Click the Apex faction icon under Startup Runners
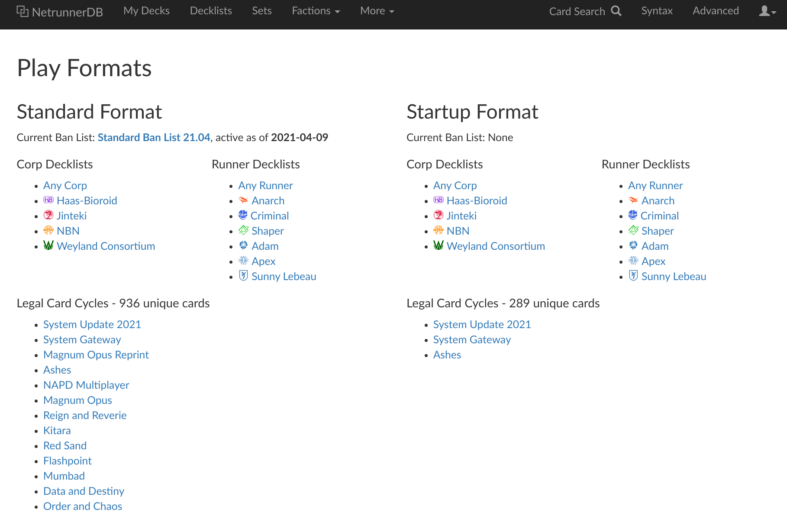 [x=633, y=261]
